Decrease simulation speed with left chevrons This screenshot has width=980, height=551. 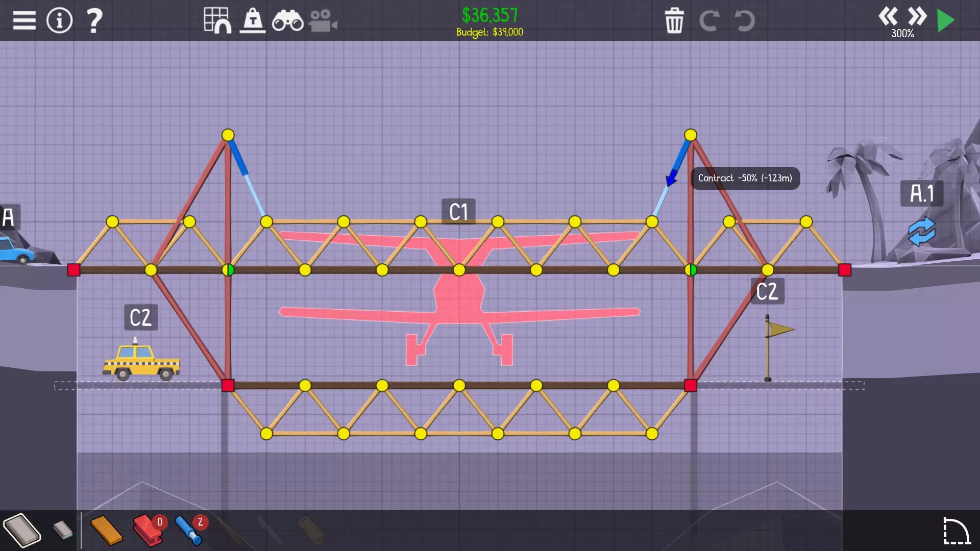(888, 16)
